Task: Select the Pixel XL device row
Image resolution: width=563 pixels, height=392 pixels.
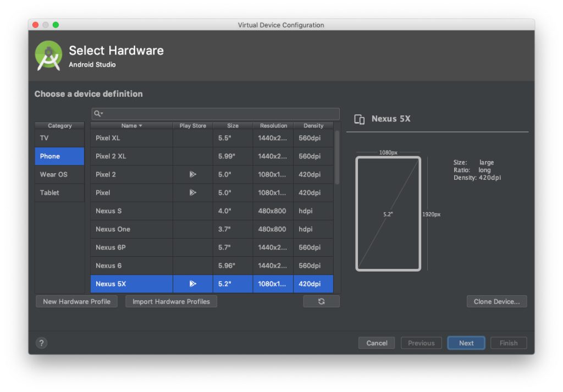Action: pyautogui.click(x=212, y=138)
